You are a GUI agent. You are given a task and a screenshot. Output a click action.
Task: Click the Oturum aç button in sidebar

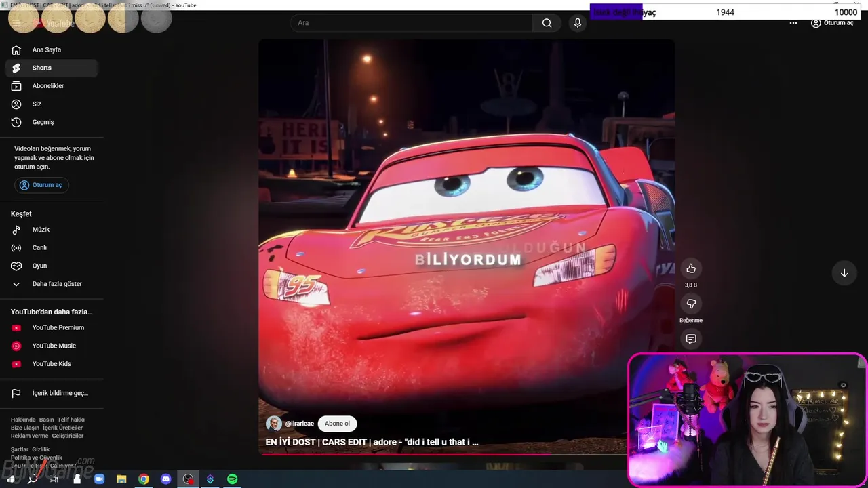(x=42, y=185)
